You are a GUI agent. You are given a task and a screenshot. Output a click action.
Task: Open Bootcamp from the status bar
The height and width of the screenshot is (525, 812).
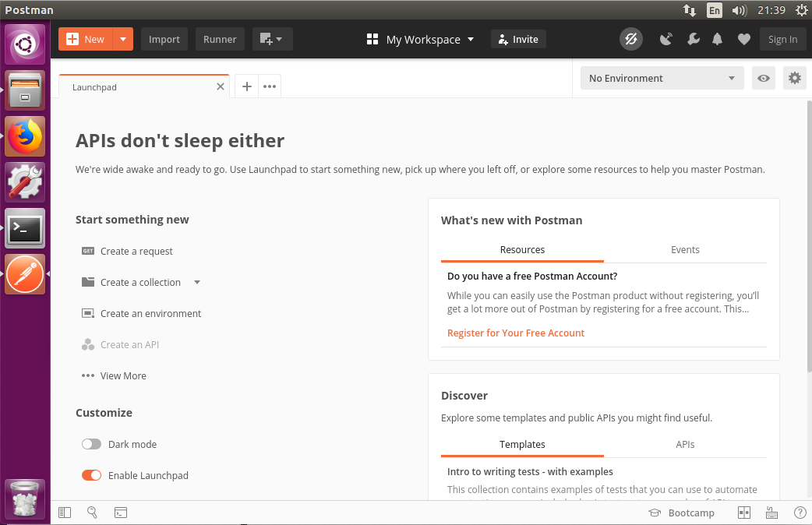682,513
